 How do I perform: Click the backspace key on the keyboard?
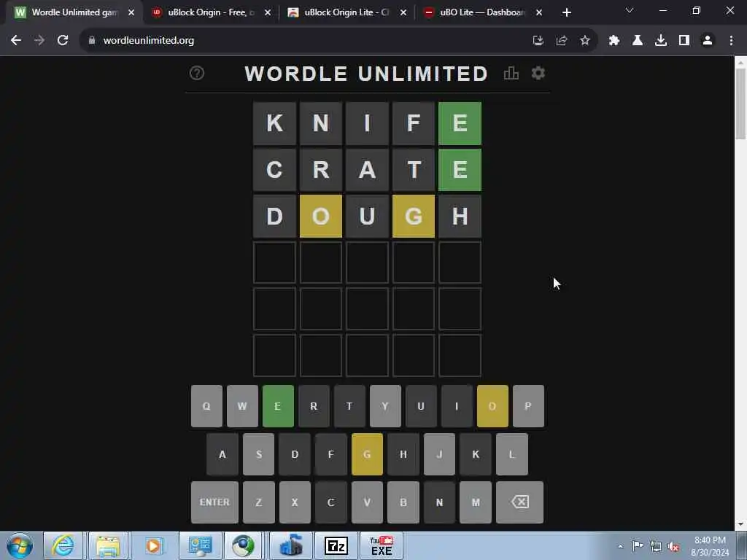tap(519, 502)
